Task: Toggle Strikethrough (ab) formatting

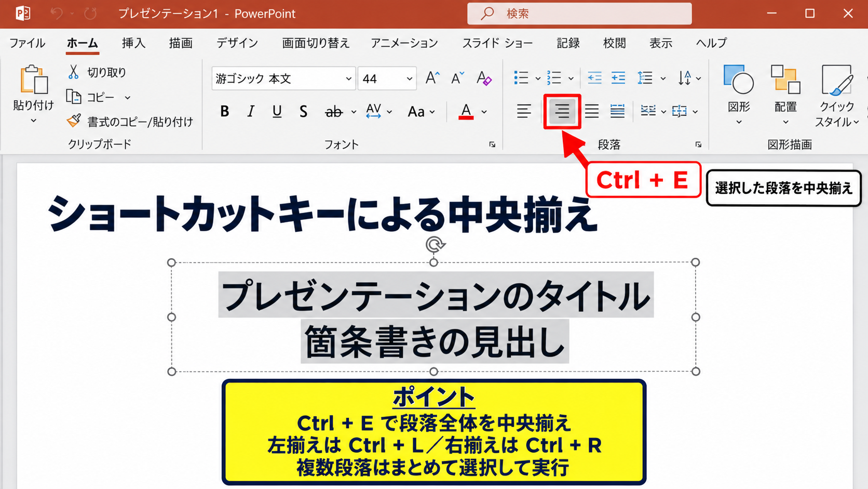Action: (x=333, y=111)
